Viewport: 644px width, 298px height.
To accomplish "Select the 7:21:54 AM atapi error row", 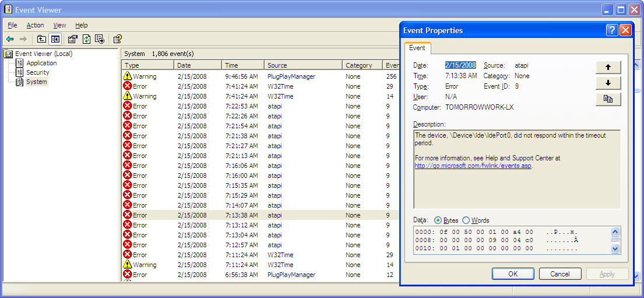I will click(x=261, y=126).
